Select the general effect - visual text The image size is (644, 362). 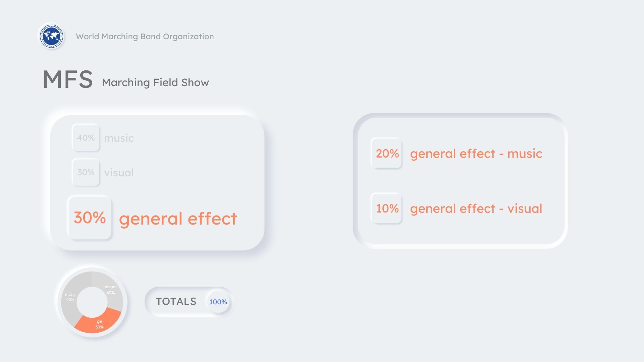[476, 208]
